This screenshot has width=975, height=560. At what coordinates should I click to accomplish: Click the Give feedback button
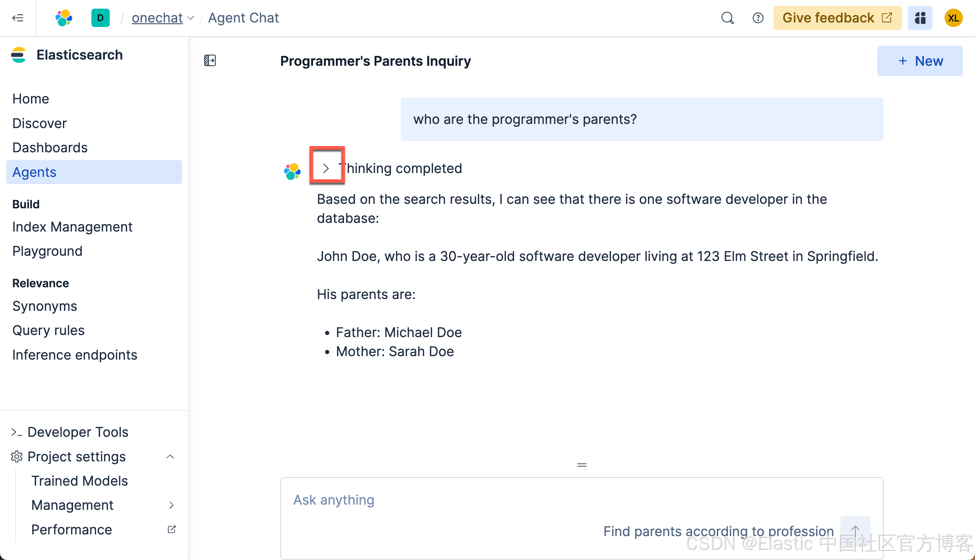pyautogui.click(x=837, y=18)
